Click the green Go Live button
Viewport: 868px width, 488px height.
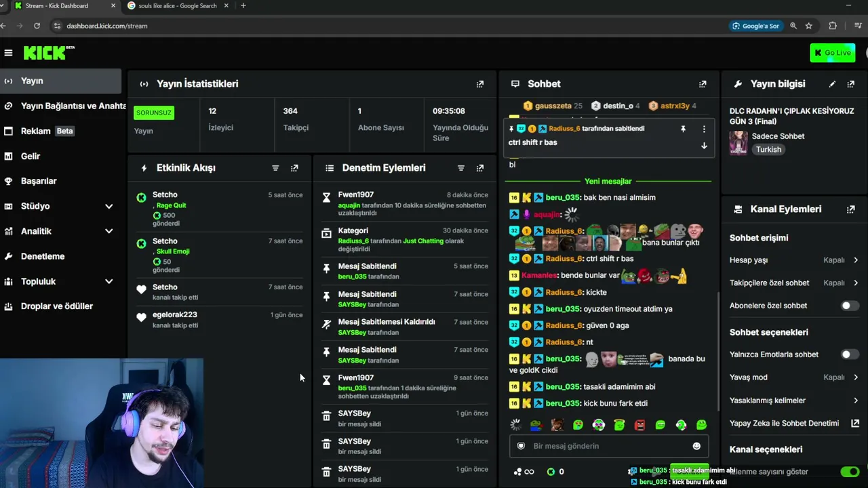coord(833,53)
